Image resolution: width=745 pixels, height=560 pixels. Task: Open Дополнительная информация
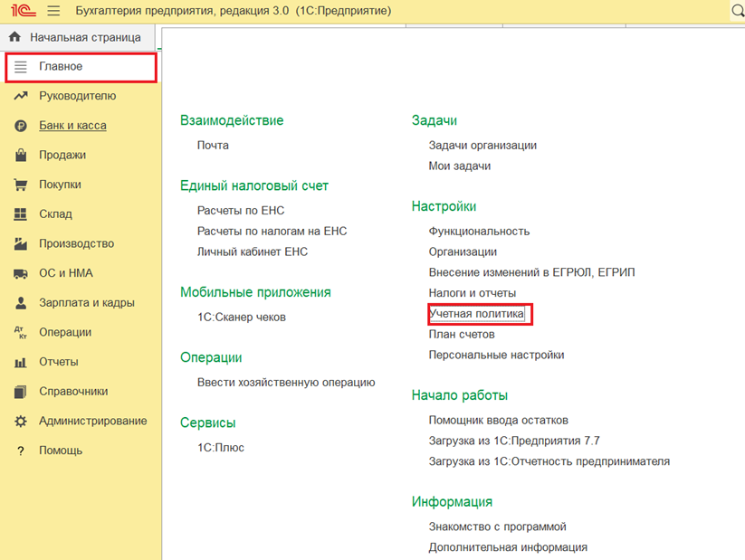508,547
